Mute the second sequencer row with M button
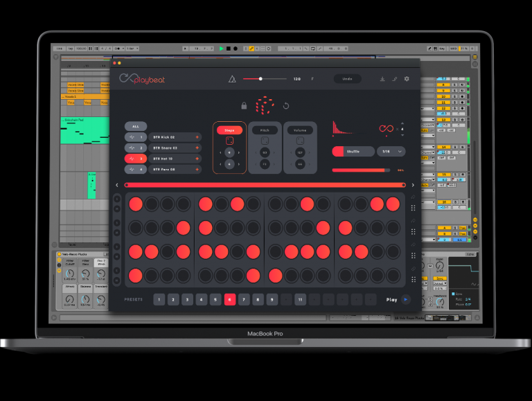The height and width of the screenshot is (401, 532). click(x=116, y=233)
